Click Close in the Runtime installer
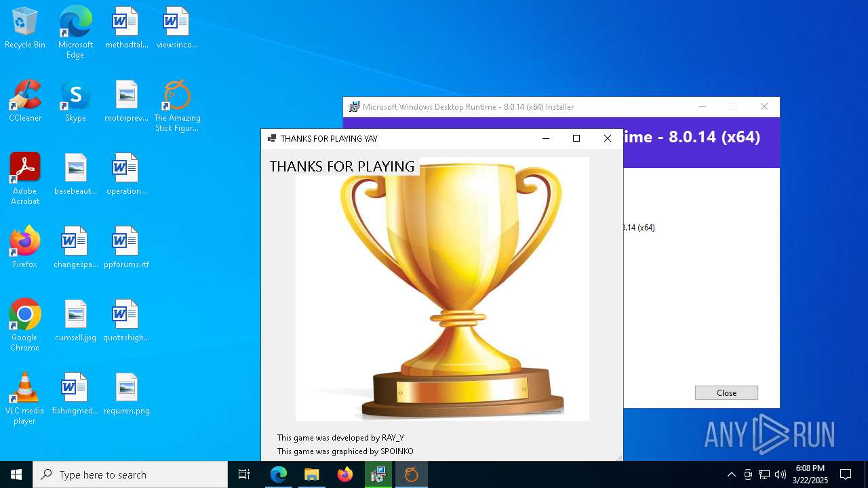 click(726, 393)
